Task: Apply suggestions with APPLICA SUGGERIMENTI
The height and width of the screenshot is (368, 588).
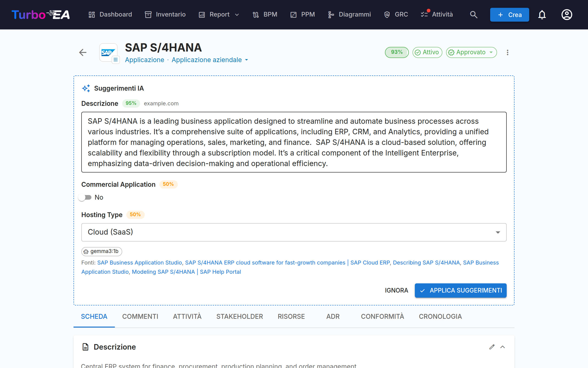Action: [x=461, y=290]
